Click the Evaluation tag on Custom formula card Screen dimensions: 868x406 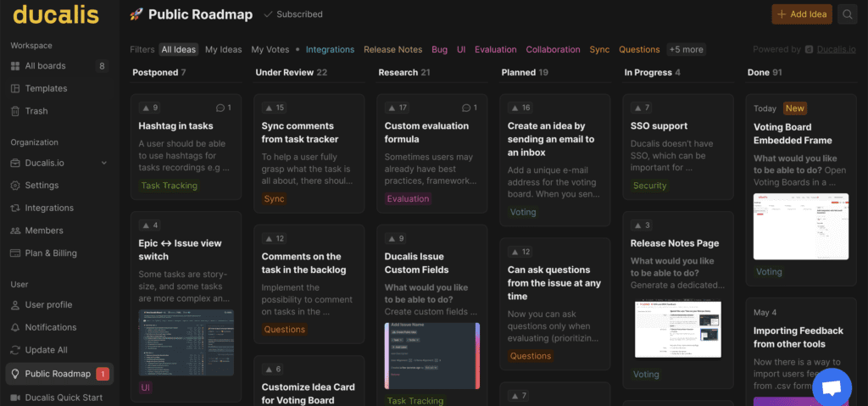(408, 199)
